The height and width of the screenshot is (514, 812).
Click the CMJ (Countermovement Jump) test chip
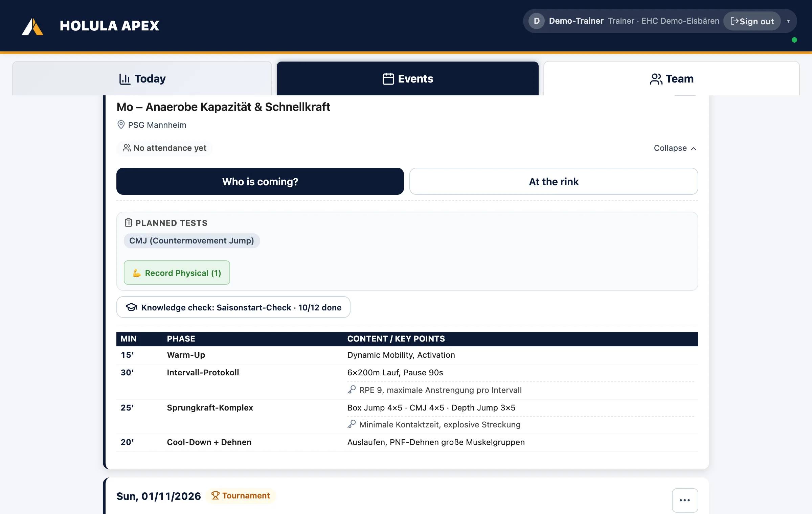tap(191, 241)
